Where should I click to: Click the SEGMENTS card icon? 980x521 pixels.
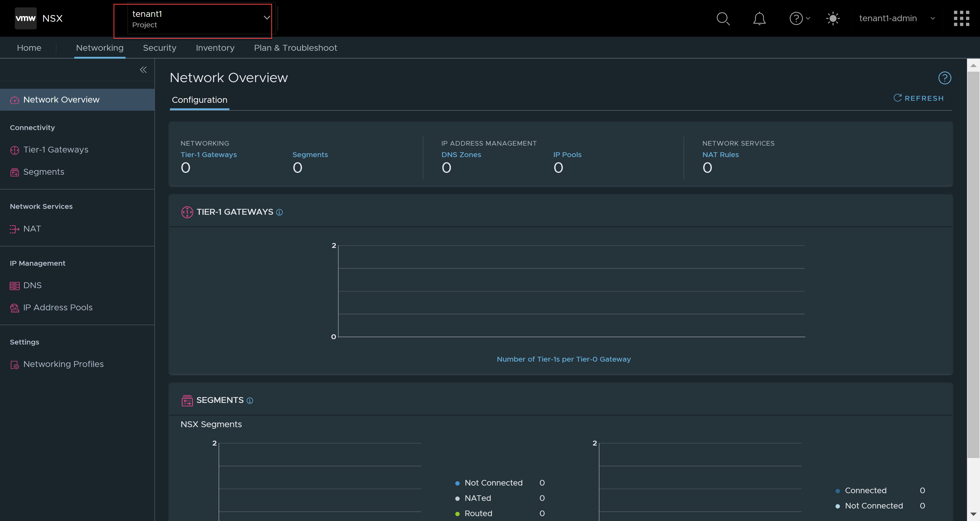click(187, 401)
